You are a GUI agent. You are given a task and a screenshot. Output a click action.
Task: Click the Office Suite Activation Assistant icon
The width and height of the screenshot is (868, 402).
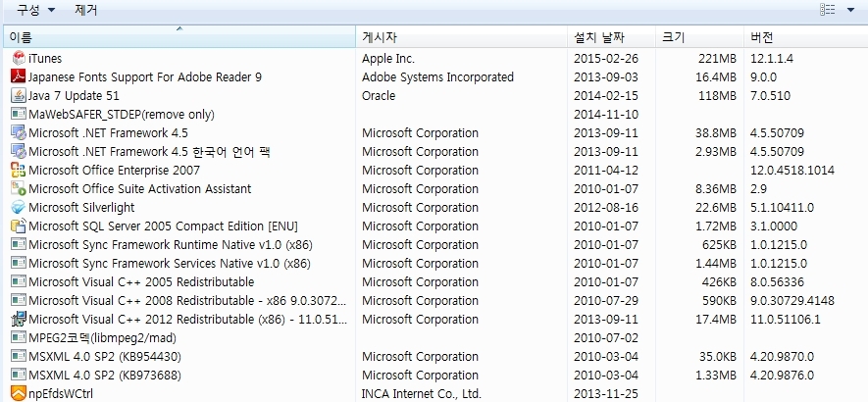pyautogui.click(x=18, y=188)
